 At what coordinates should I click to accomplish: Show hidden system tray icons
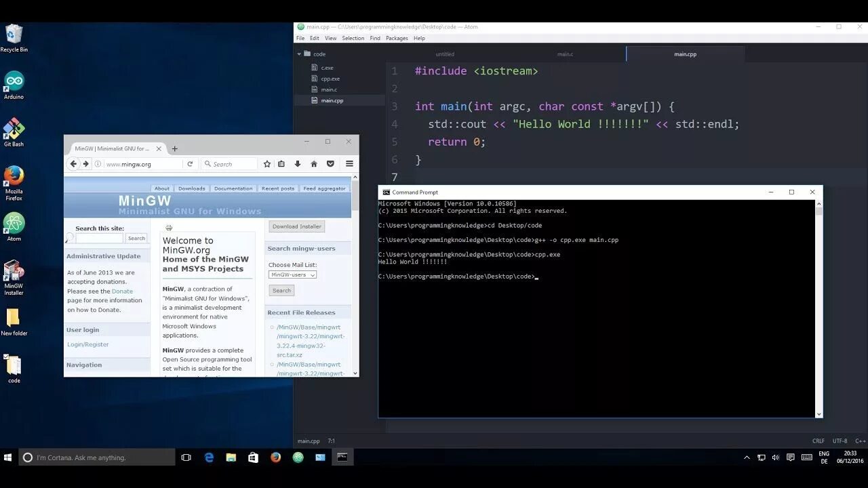click(x=747, y=457)
